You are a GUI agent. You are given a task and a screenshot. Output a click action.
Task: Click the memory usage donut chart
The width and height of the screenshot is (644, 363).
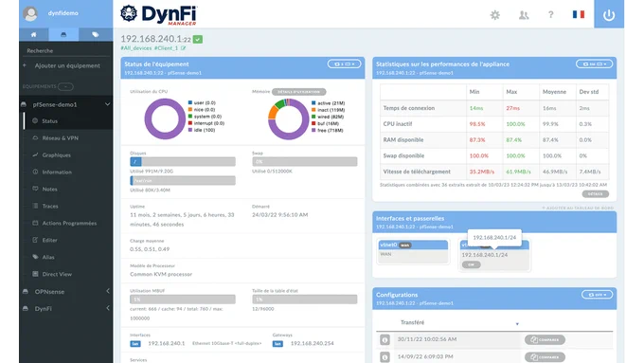288,119
